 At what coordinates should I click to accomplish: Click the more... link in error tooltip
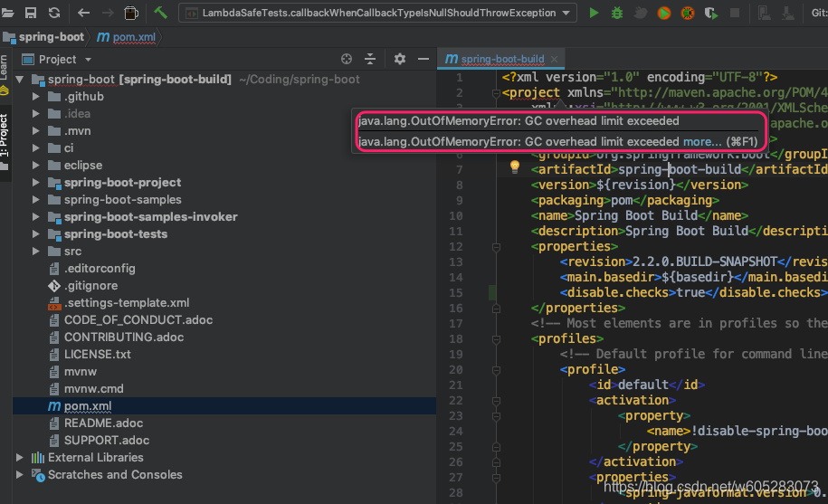702,142
